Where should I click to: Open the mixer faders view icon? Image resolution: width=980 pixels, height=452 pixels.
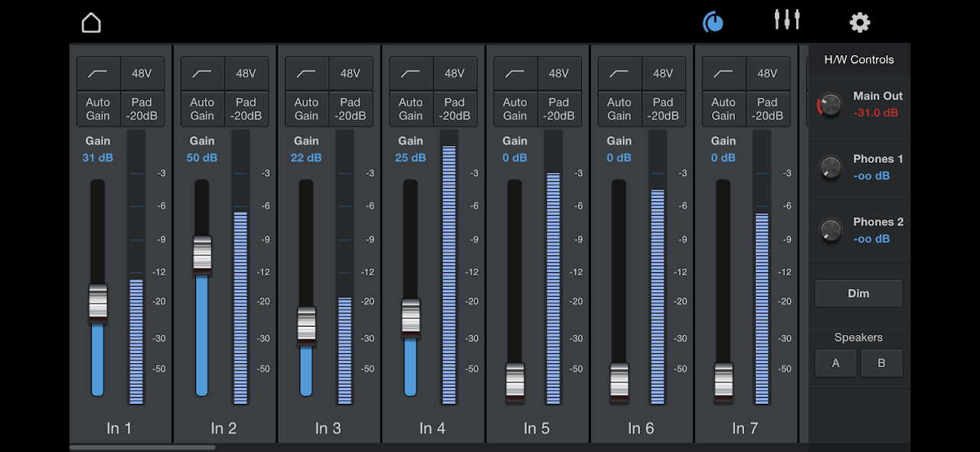tap(786, 19)
